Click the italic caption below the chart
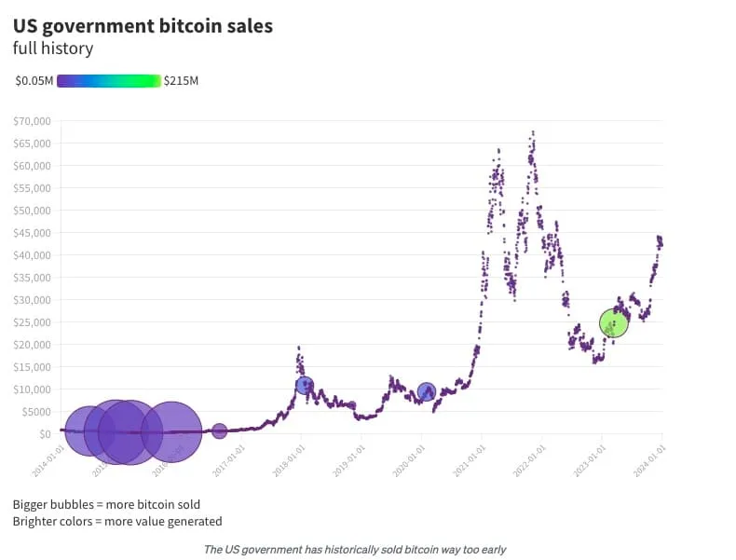The image size is (736, 560). 355,549
